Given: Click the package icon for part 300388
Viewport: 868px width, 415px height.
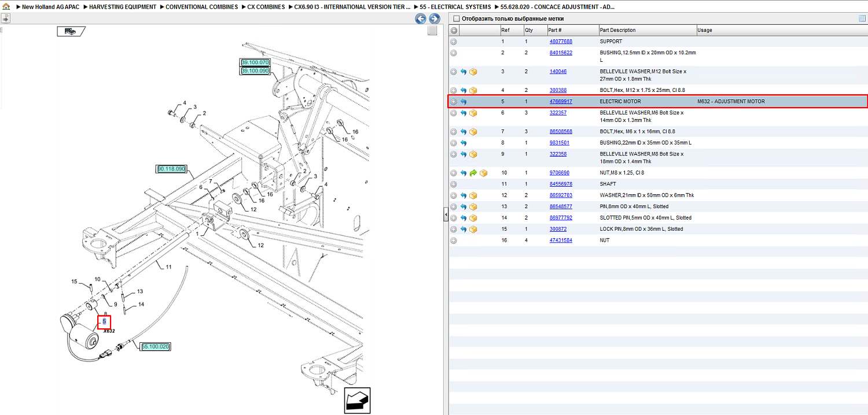Looking at the screenshot, I should (473, 91).
